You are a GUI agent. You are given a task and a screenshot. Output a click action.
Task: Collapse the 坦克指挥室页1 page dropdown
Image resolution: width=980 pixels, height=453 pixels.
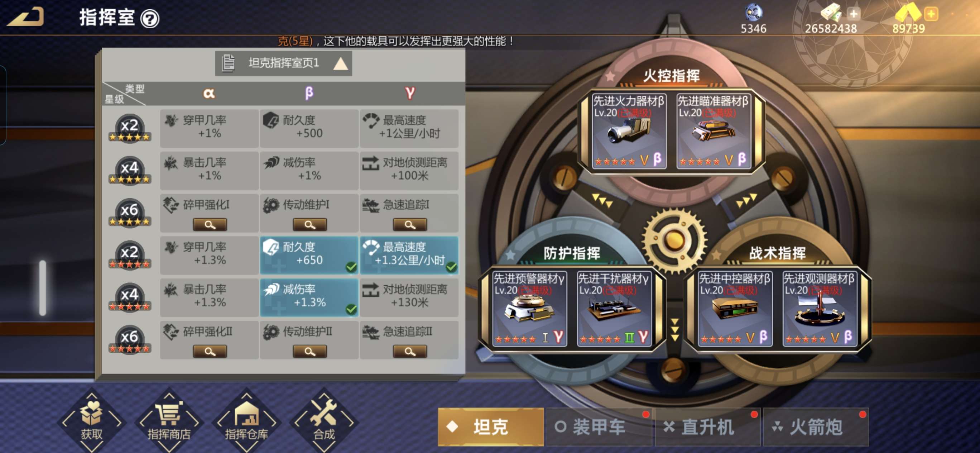point(283,63)
